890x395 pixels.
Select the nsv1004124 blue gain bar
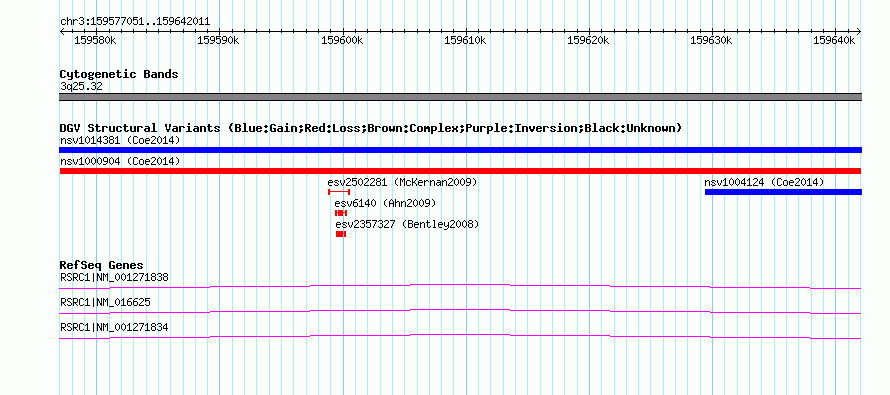783,192
